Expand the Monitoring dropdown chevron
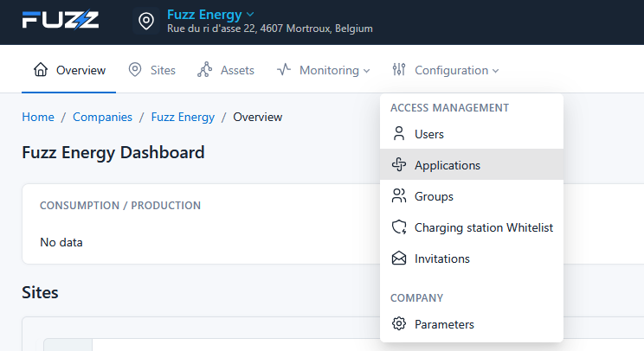644x351 pixels. pos(367,71)
